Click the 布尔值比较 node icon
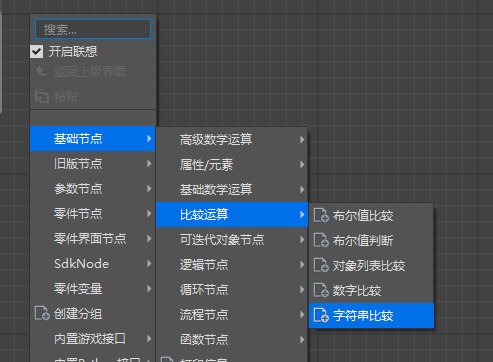The image size is (493, 362). coord(321,215)
